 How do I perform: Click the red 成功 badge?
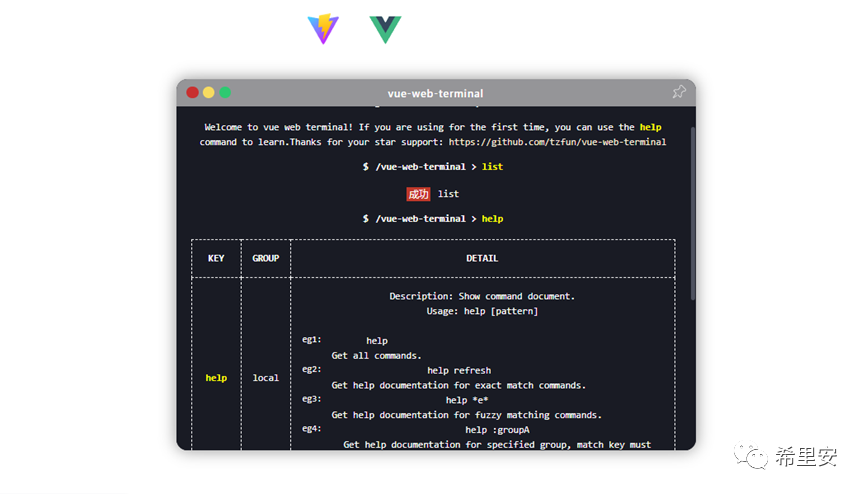click(418, 194)
